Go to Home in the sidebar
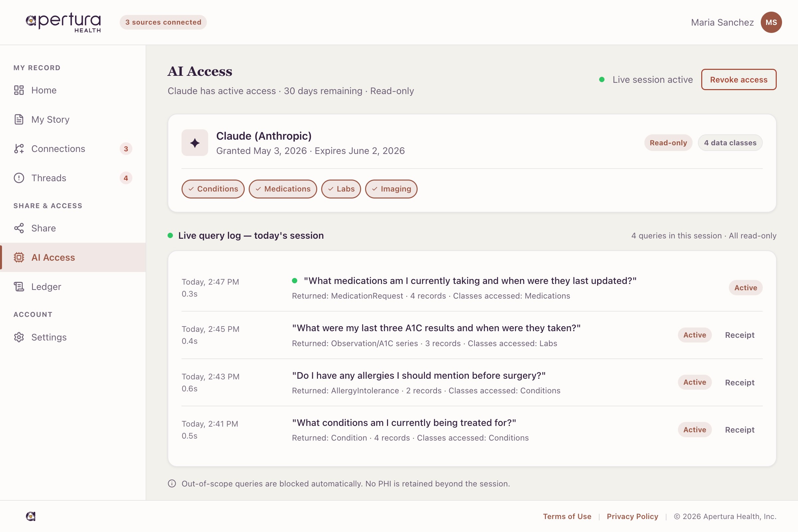The image size is (798, 532). tap(73, 90)
